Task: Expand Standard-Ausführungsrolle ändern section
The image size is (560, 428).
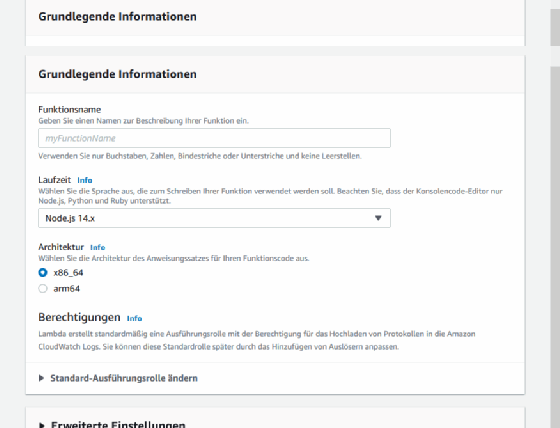Action: [x=118, y=378]
